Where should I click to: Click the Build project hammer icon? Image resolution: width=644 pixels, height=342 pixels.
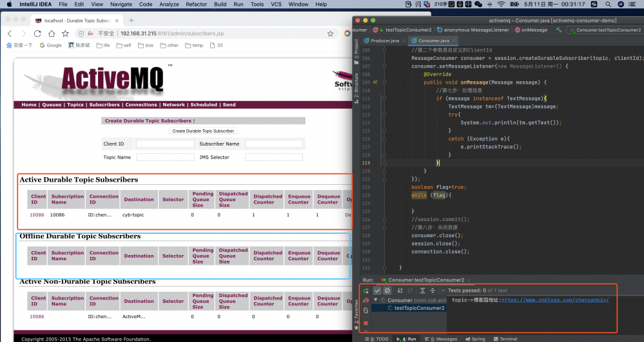coord(558,30)
